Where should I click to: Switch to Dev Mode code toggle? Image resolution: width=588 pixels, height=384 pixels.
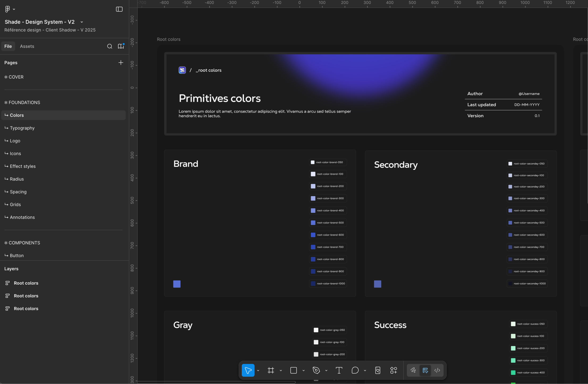pyautogui.click(x=437, y=370)
